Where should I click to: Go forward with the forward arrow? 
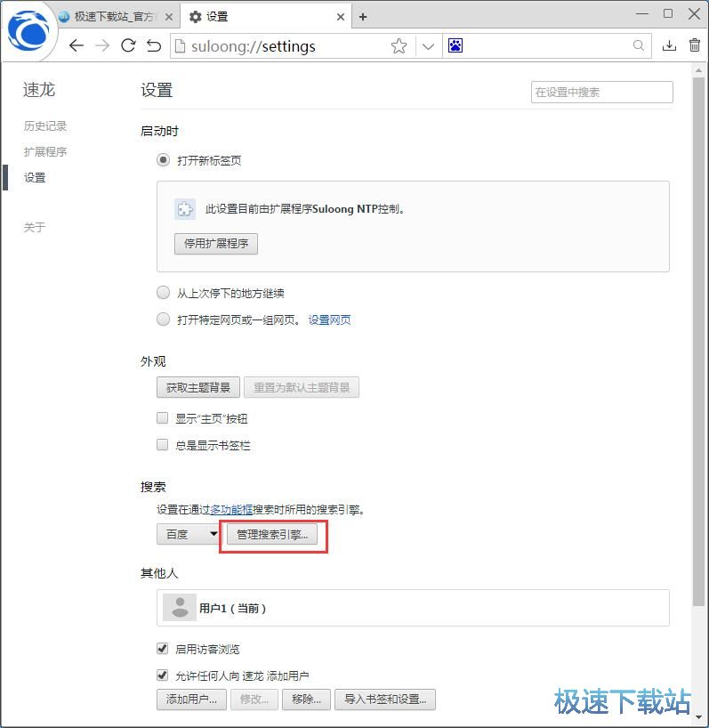[102, 45]
